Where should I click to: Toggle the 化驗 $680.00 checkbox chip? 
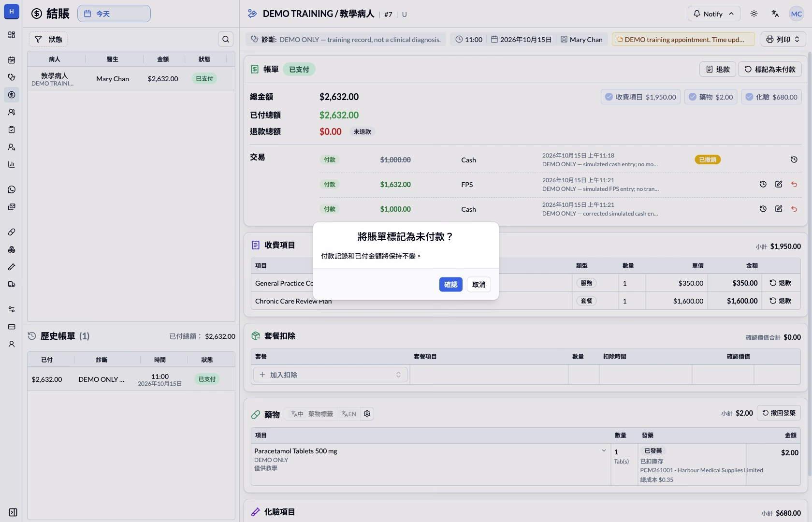[x=771, y=97]
